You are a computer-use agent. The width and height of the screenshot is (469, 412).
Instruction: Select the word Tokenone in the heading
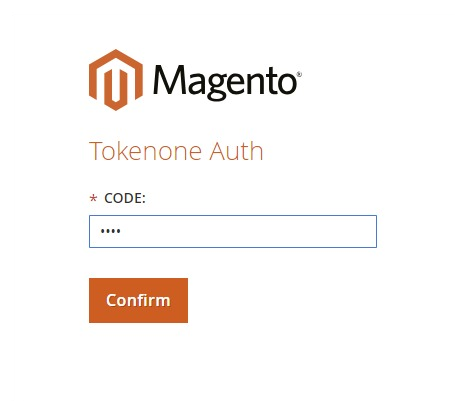coord(145,151)
